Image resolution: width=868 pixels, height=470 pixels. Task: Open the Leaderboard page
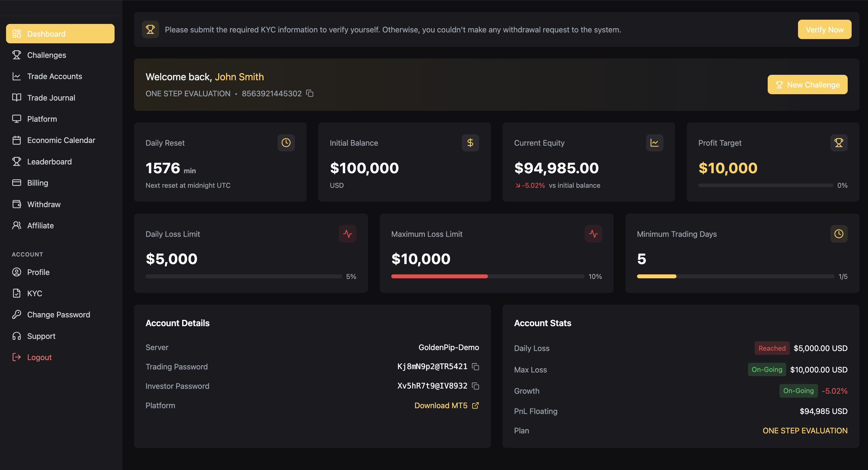pos(49,161)
